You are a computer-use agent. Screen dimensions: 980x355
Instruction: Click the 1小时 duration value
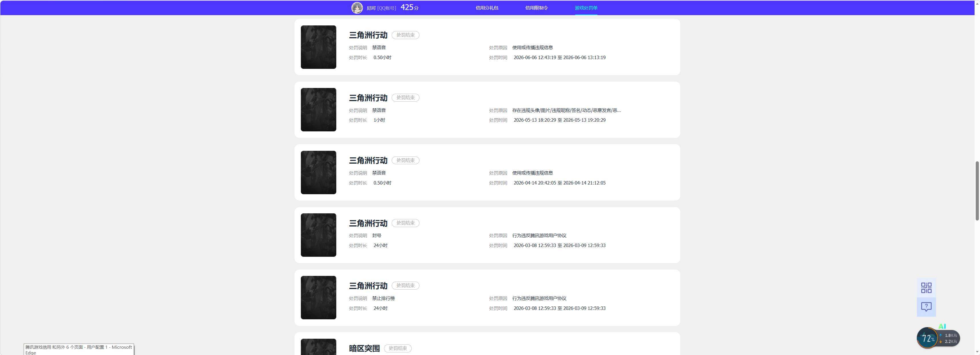(379, 120)
